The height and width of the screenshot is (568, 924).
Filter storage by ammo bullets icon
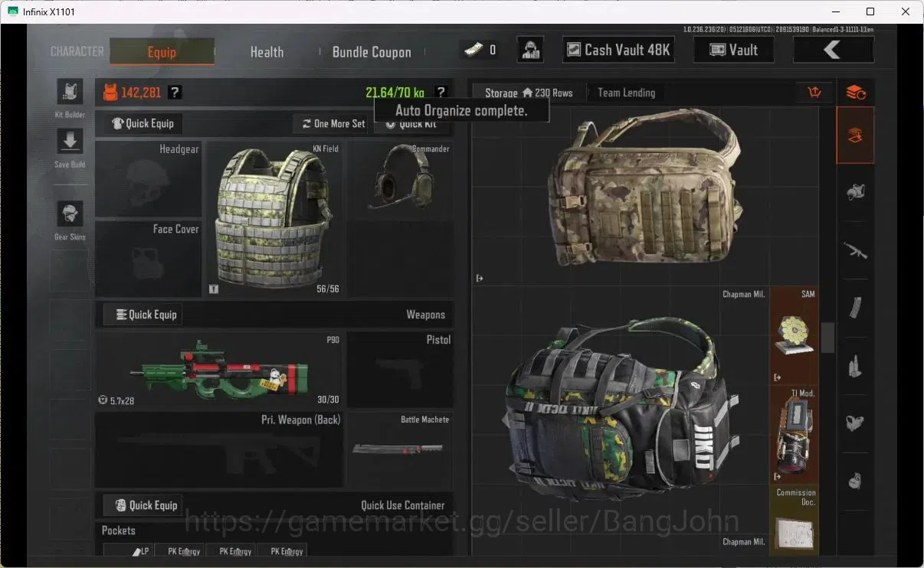point(855,365)
